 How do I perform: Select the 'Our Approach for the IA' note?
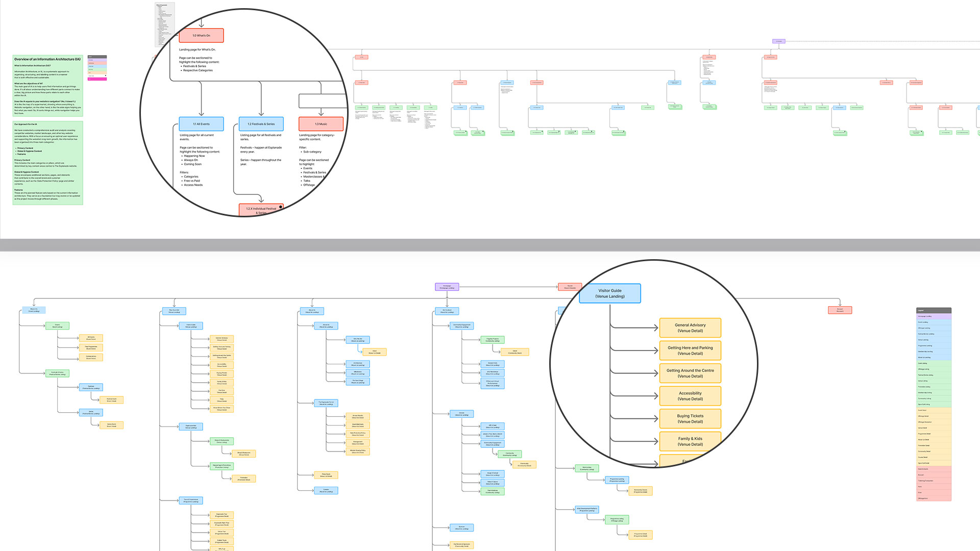[47, 163]
